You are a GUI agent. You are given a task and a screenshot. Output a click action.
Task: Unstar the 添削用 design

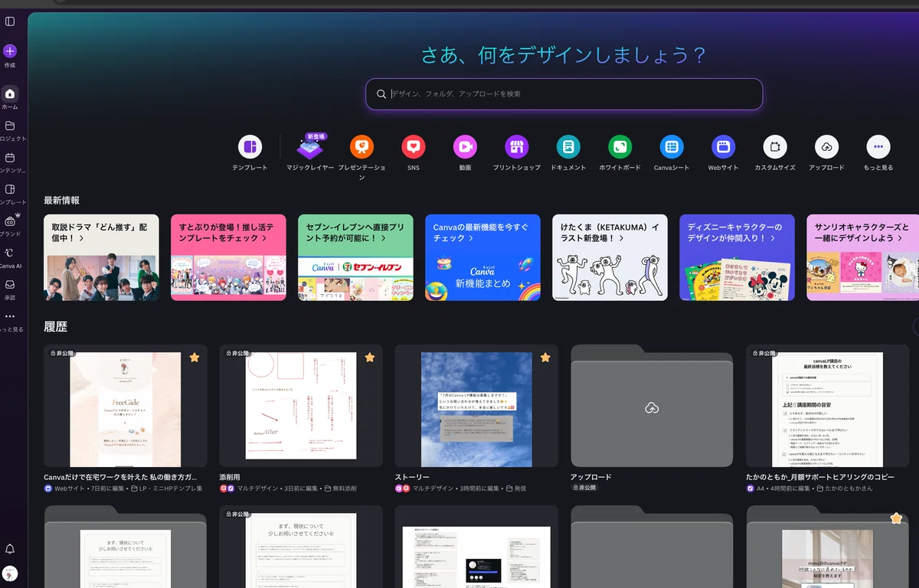pyautogui.click(x=370, y=358)
